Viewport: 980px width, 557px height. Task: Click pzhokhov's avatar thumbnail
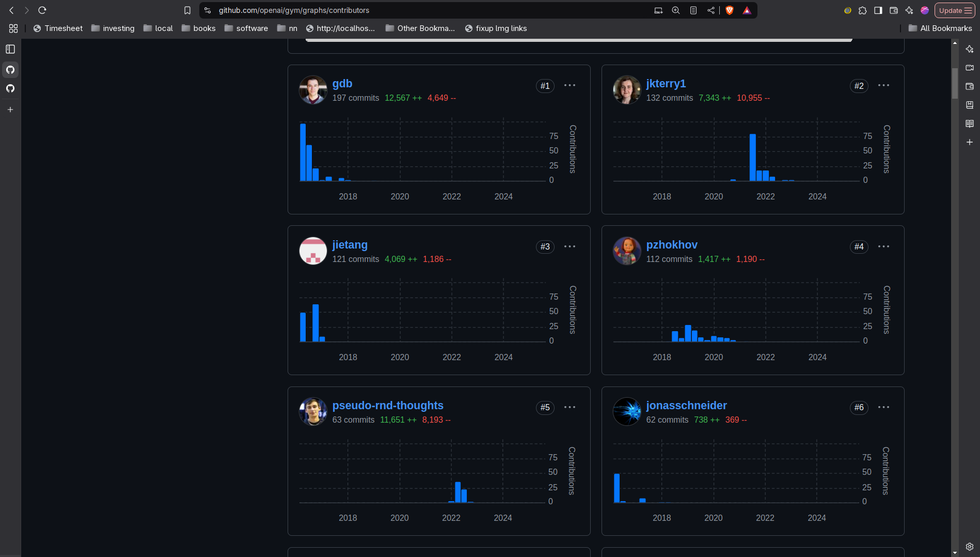pyautogui.click(x=627, y=251)
